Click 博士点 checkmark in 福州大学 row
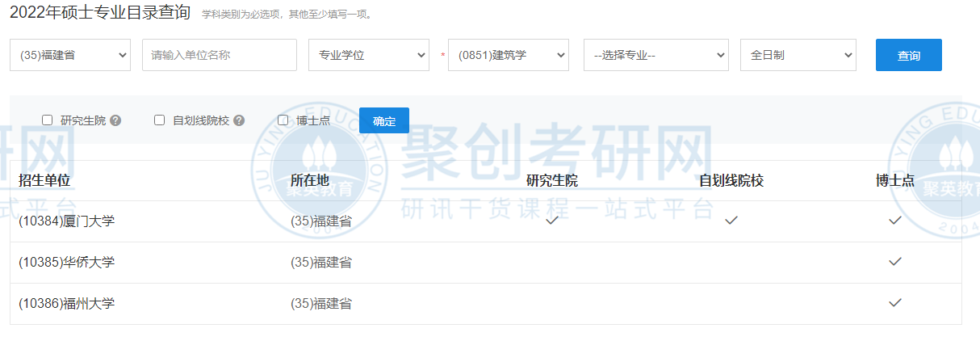Image resolution: width=980 pixels, height=341 pixels. click(895, 302)
